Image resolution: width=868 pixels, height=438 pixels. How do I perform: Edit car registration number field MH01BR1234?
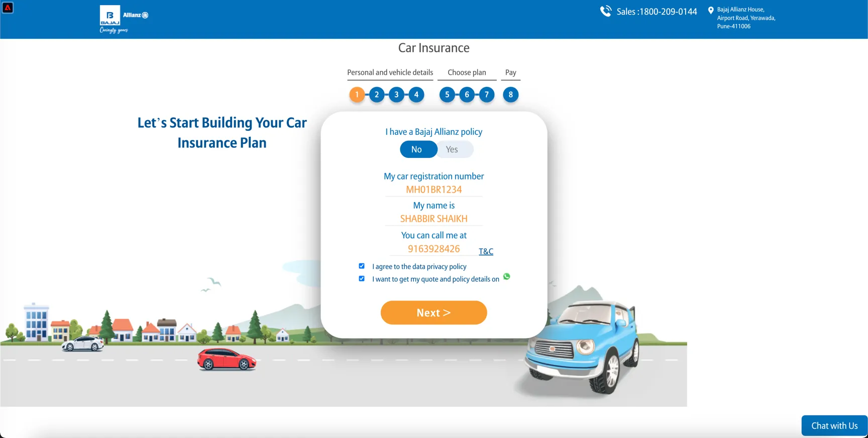434,190
